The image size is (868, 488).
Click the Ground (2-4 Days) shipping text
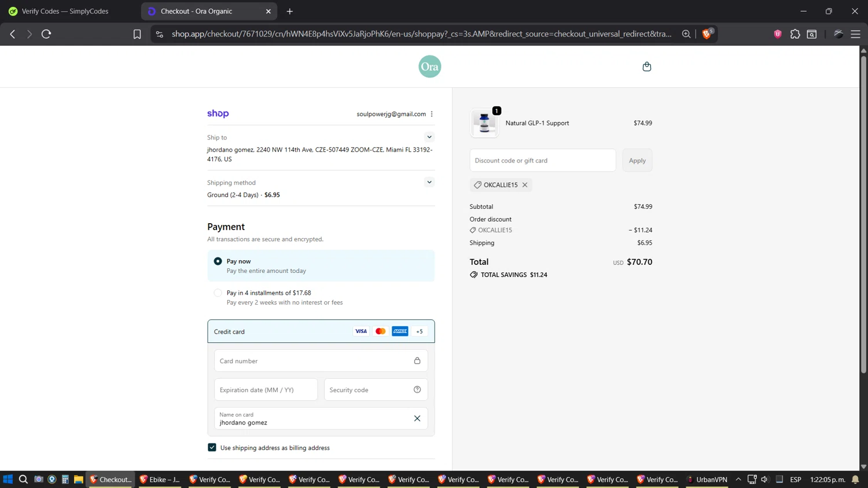tap(233, 195)
